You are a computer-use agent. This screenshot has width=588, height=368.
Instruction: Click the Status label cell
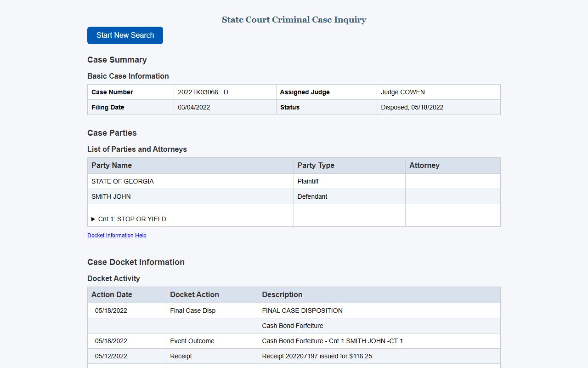(x=327, y=107)
